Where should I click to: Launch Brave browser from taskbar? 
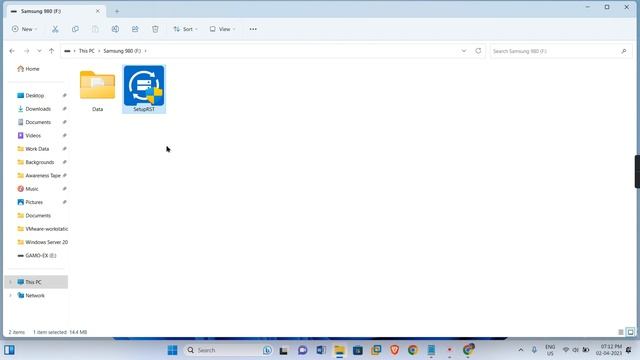click(395, 350)
